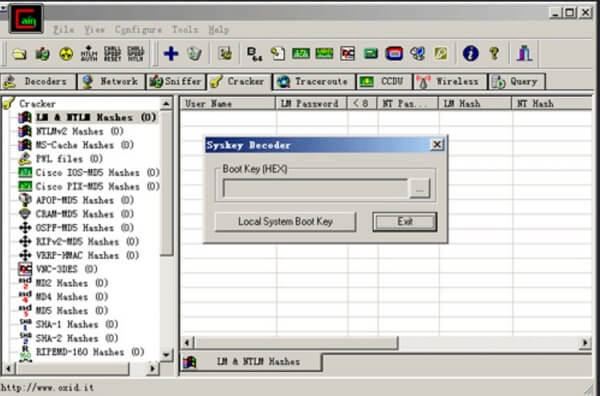Open the Wireless tab

pos(450,81)
